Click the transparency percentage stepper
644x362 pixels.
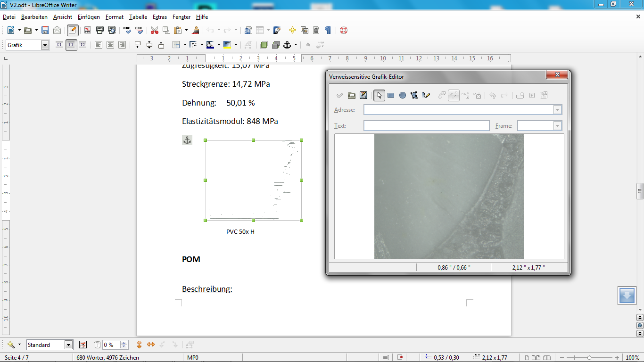(x=124, y=345)
